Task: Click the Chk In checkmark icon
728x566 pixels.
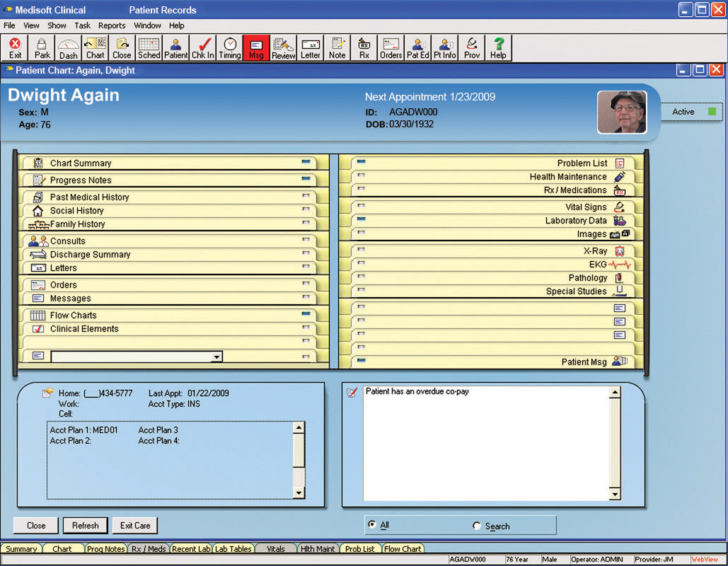Action: coord(203,48)
